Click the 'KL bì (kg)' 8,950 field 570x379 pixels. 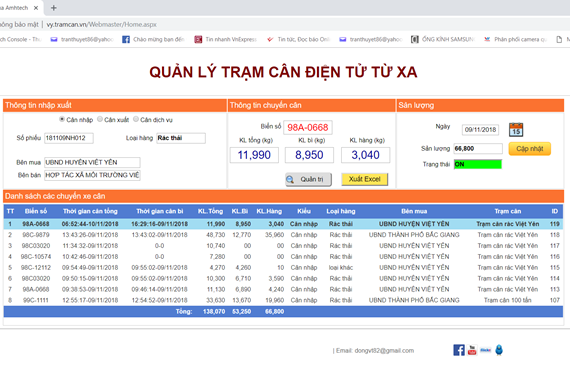(x=309, y=155)
